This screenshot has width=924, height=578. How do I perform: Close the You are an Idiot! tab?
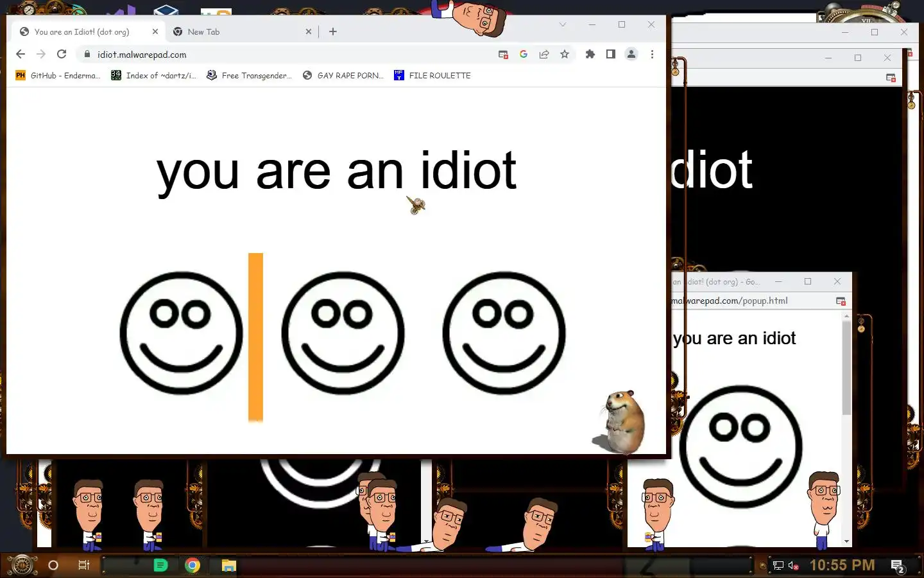coord(155,31)
